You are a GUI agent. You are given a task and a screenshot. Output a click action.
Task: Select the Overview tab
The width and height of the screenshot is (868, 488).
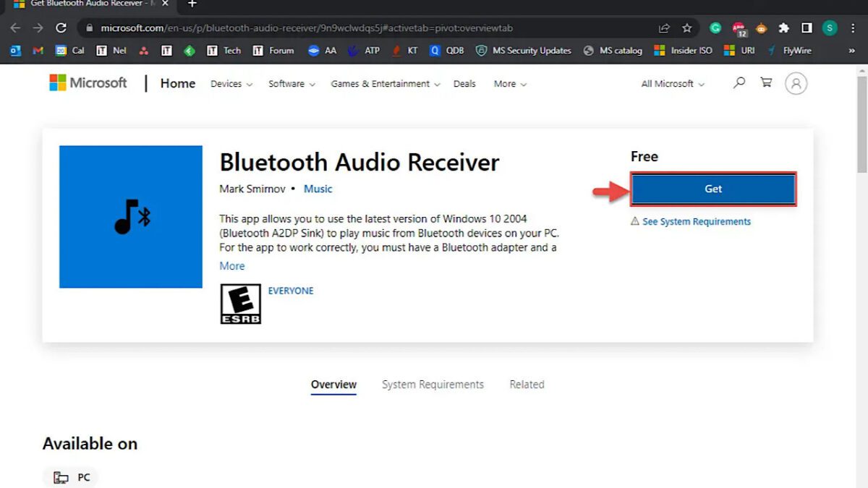coord(333,385)
